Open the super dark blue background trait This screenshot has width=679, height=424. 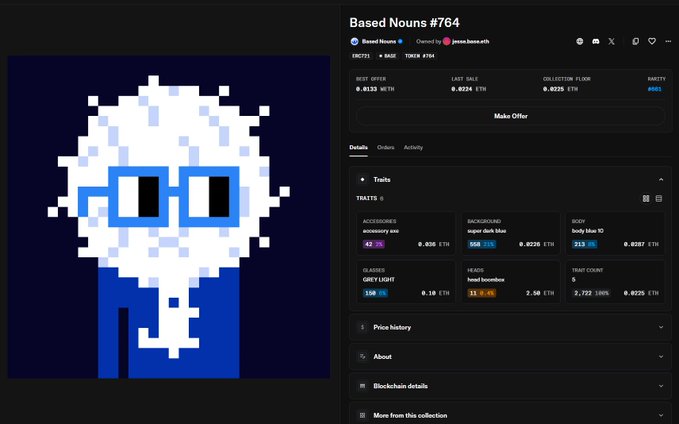tap(511, 233)
